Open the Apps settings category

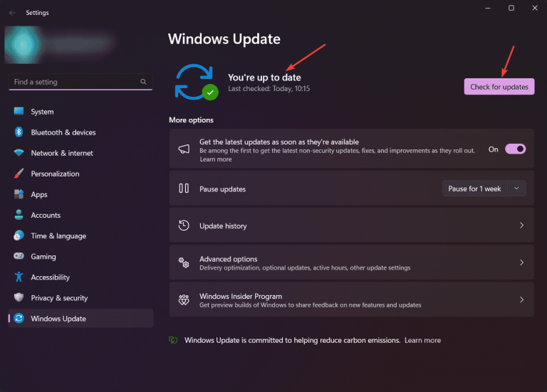pos(39,194)
